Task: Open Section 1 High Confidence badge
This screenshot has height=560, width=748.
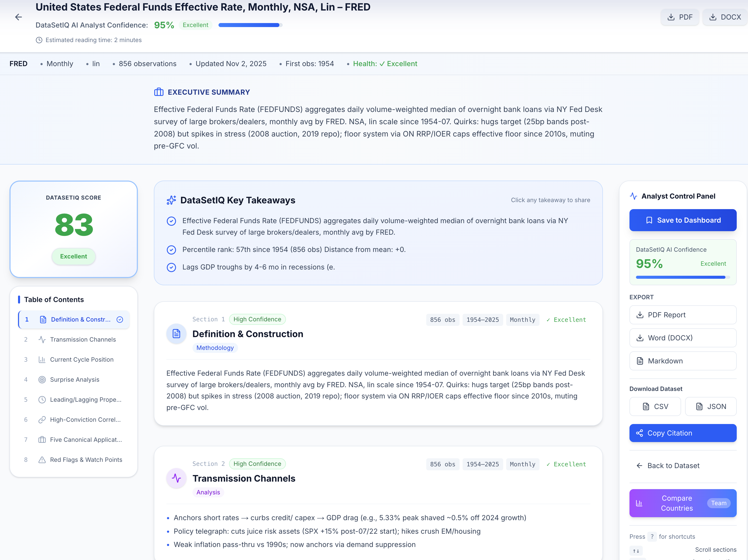Action: click(257, 319)
